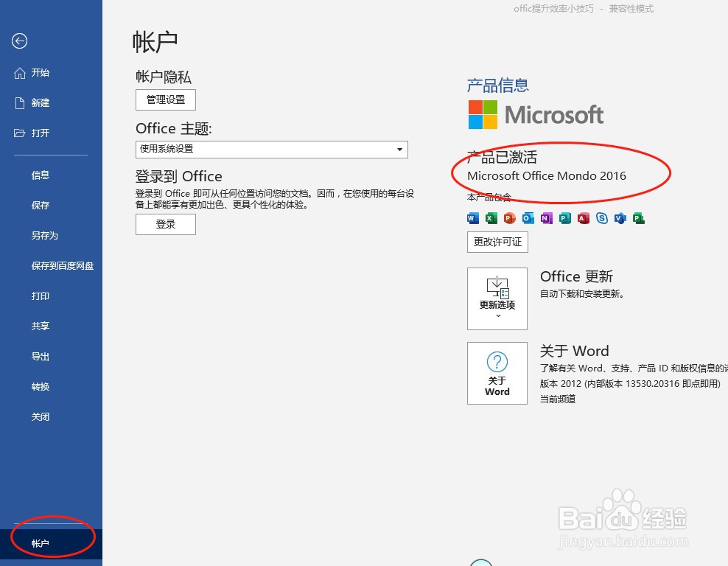Click the Visio app icon
728x566 pixels.
pyautogui.click(x=620, y=217)
